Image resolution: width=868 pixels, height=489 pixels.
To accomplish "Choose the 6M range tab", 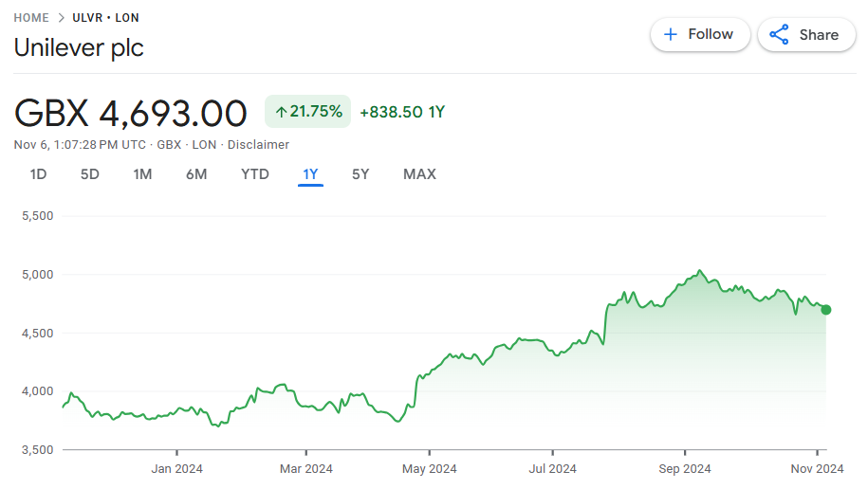I will pyautogui.click(x=196, y=174).
